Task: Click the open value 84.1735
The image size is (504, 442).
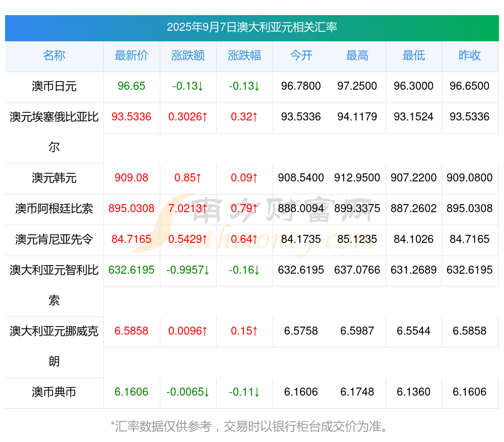Action: point(301,239)
